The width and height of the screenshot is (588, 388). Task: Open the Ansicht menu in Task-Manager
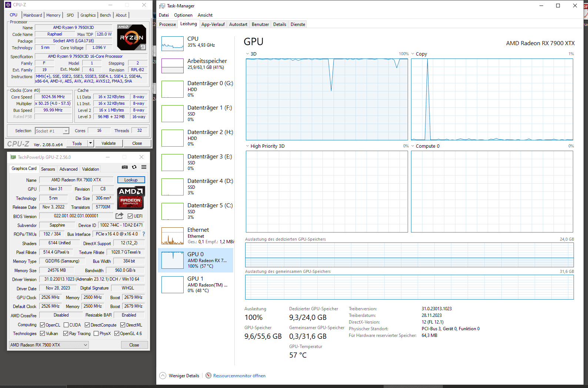coord(205,15)
